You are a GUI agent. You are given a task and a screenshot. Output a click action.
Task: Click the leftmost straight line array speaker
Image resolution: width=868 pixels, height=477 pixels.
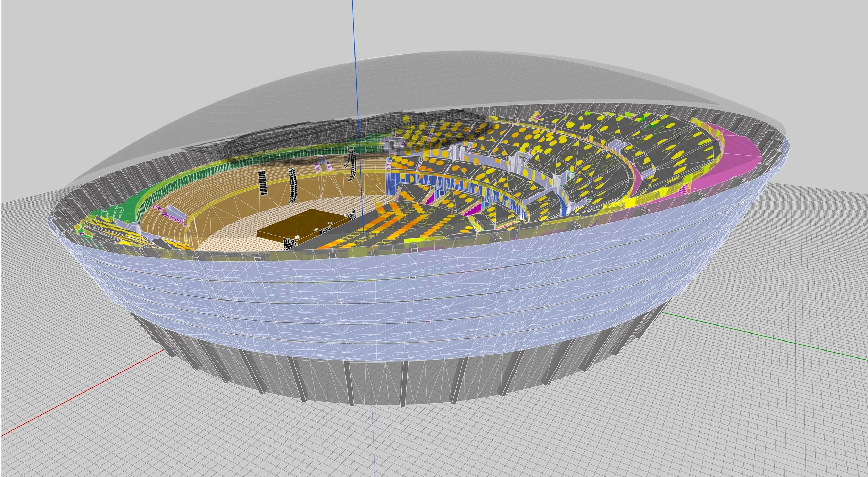pyautogui.click(x=263, y=182)
